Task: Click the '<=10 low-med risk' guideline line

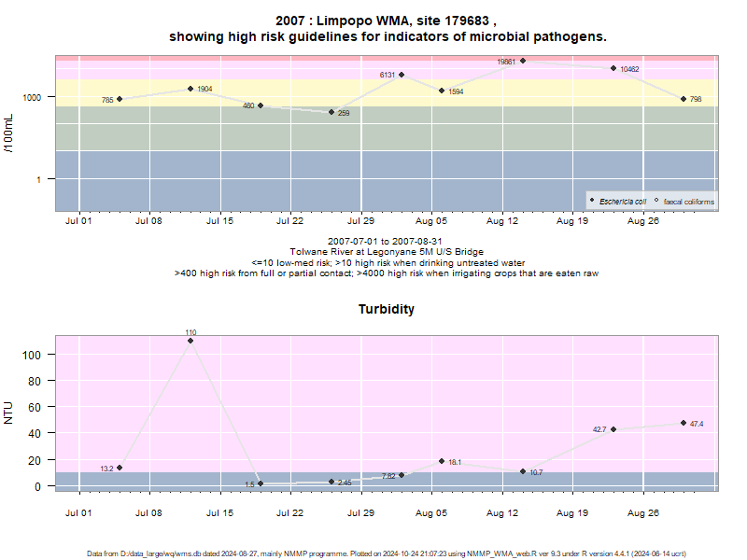Action: 388,263
